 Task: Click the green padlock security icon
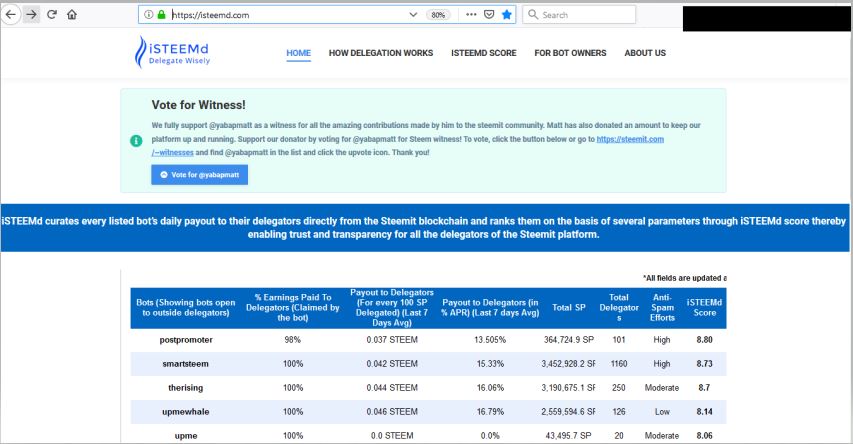(161, 15)
